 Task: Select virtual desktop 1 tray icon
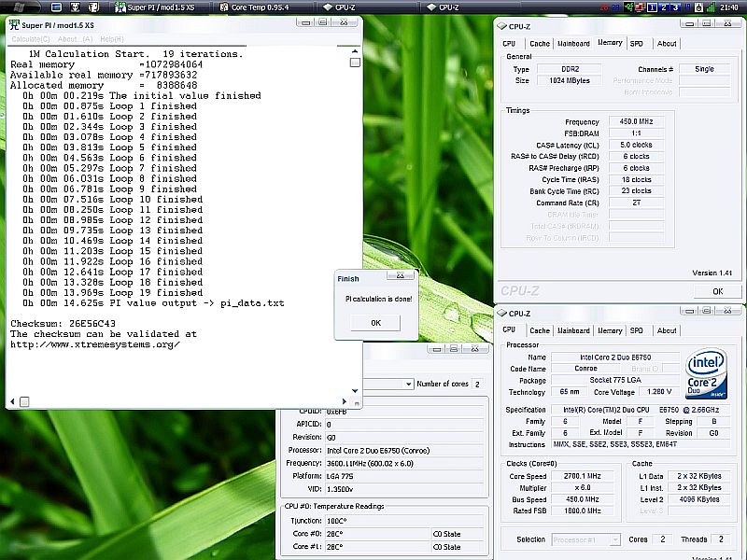pyautogui.click(x=652, y=7)
